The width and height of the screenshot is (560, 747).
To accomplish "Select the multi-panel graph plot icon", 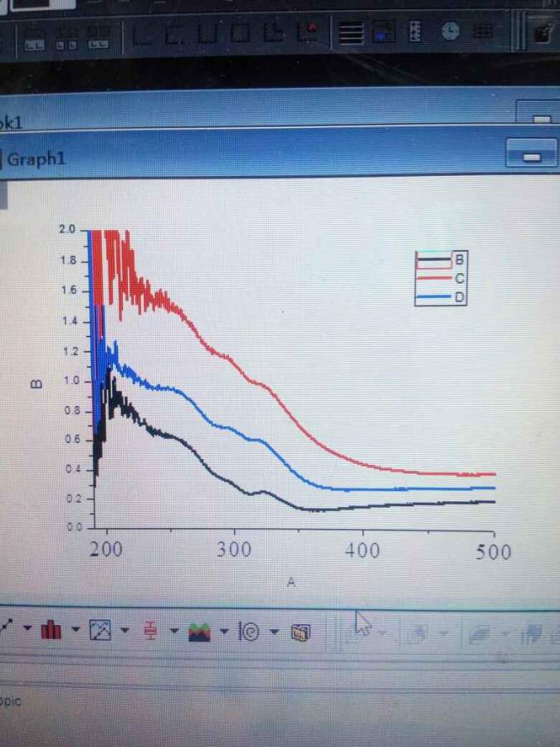I will click(x=100, y=630).
